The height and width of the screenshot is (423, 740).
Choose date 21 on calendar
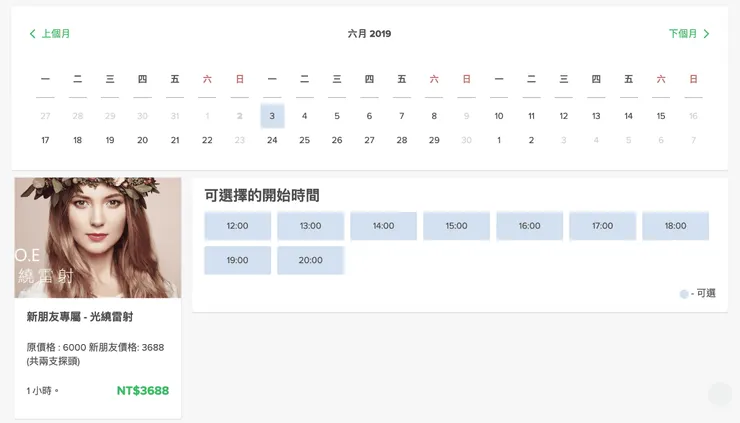175,140
